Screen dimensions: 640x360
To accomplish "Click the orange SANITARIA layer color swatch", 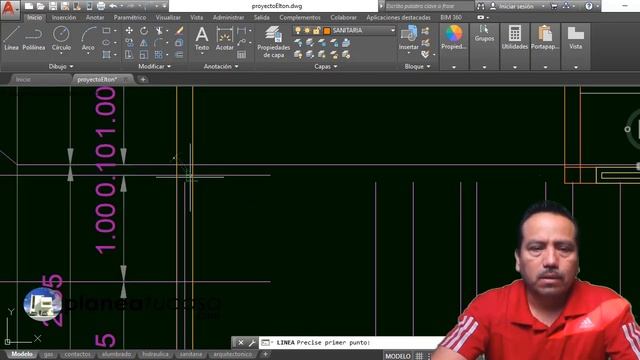I will (x=327, y=31).
